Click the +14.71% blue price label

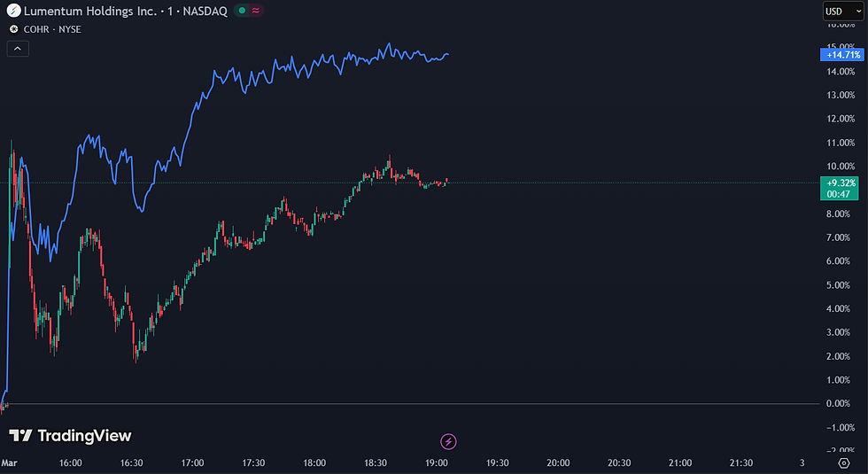[x=841, y=55]
